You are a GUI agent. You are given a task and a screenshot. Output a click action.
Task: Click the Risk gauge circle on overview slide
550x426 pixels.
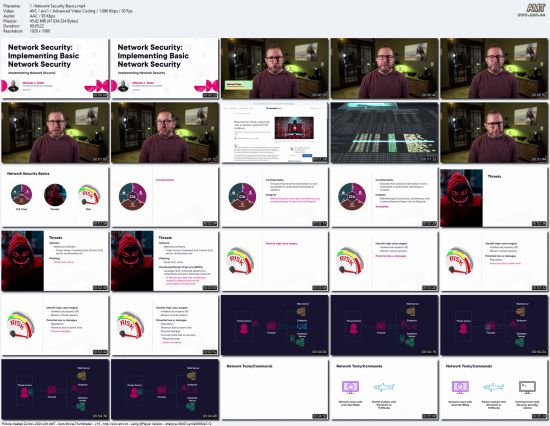89,195
